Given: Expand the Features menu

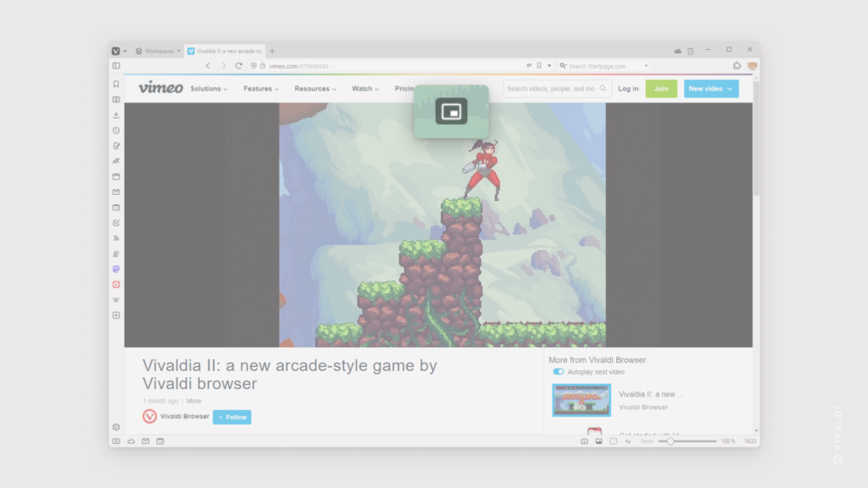Looking at the screenshot, I should pyautogui.click(x=261, y=88).
